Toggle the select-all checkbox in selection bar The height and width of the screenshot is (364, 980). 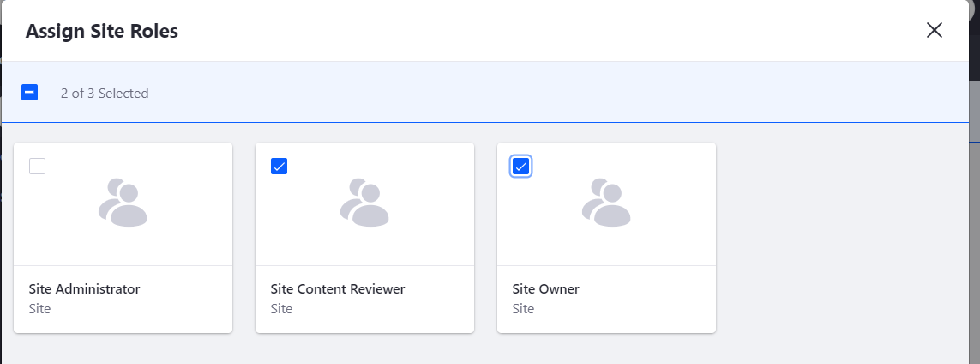29,93
